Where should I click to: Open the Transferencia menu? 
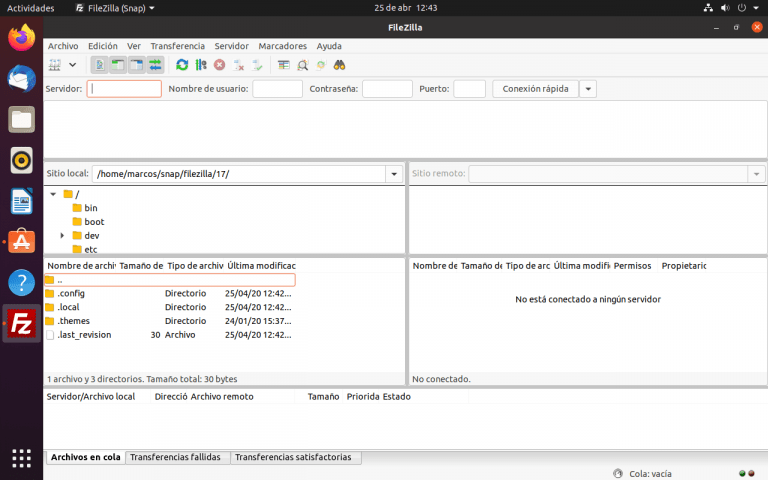coord(177,46)
